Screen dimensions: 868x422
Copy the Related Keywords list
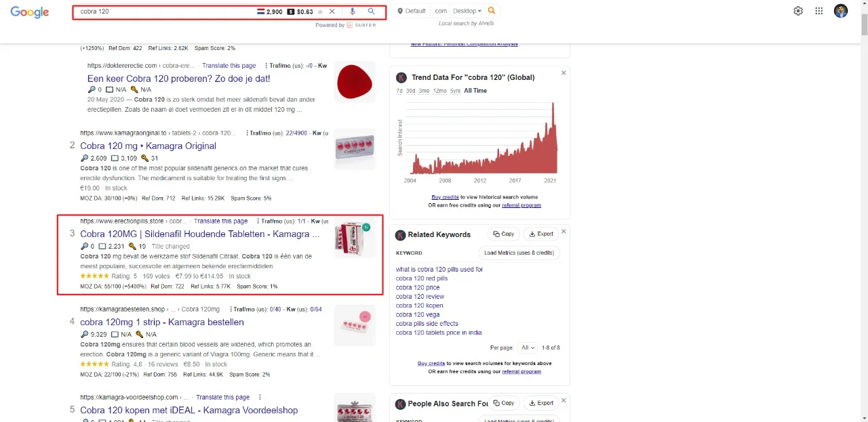[504, 234]
